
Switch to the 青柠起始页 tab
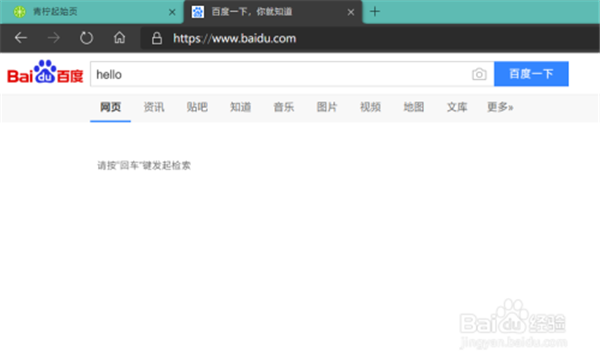click(92, 12)
